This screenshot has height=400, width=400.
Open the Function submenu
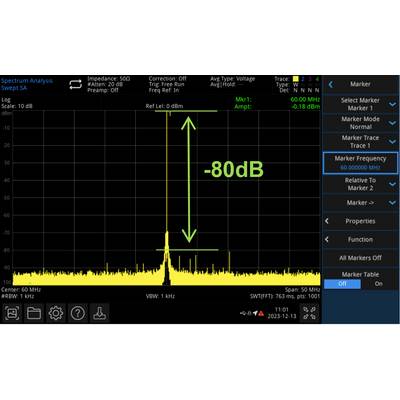coord(360,239)
